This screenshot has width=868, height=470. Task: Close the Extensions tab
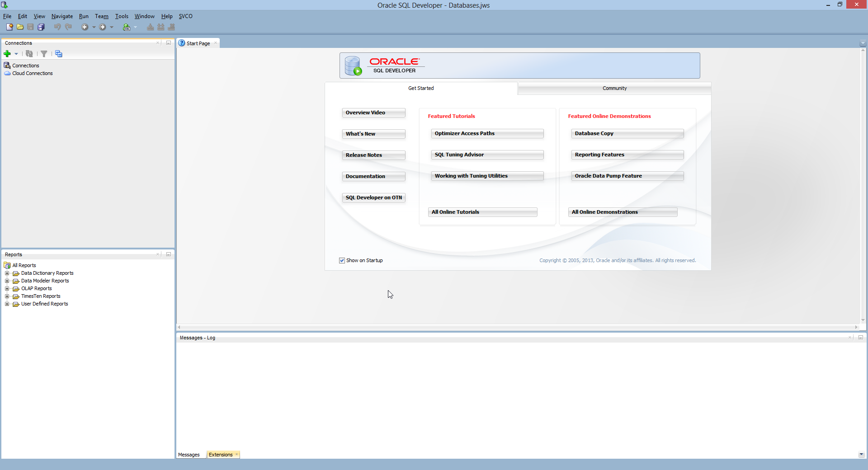(236, 455)
